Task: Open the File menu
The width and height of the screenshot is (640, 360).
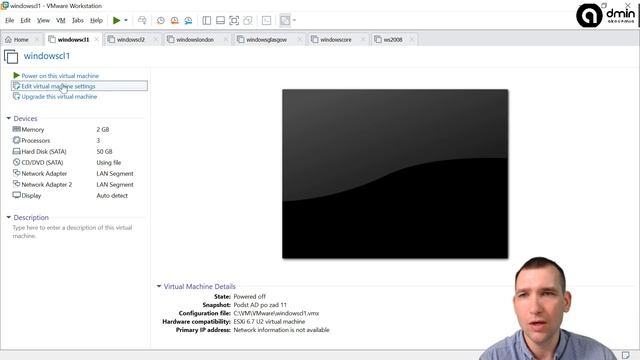Action: pyautogui.click(x=9, y=20)
